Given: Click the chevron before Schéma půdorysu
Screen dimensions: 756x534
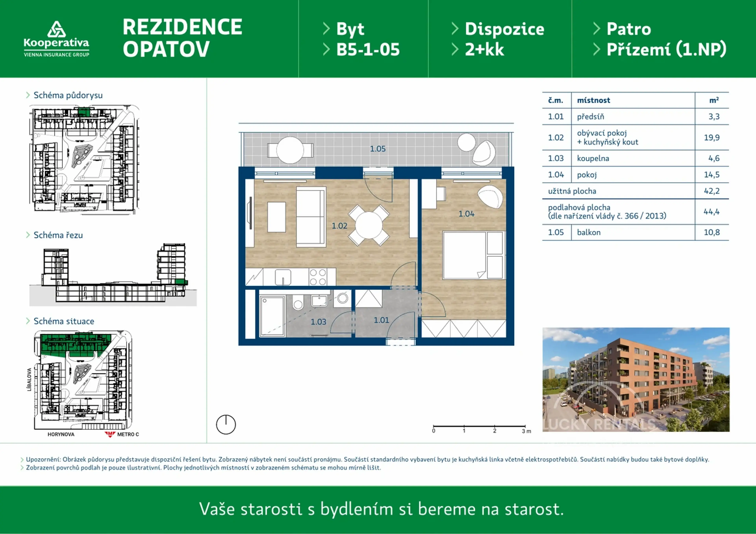Looking at the screenshot, I should (x=28, y=95).
